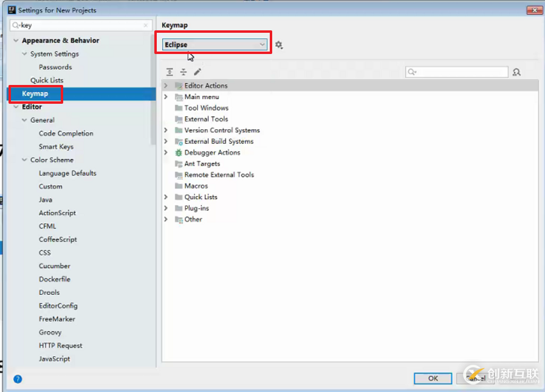This screenshot has height=392, width=545.
Task: Collapse the System Settings group
Action: coord(24,54)
